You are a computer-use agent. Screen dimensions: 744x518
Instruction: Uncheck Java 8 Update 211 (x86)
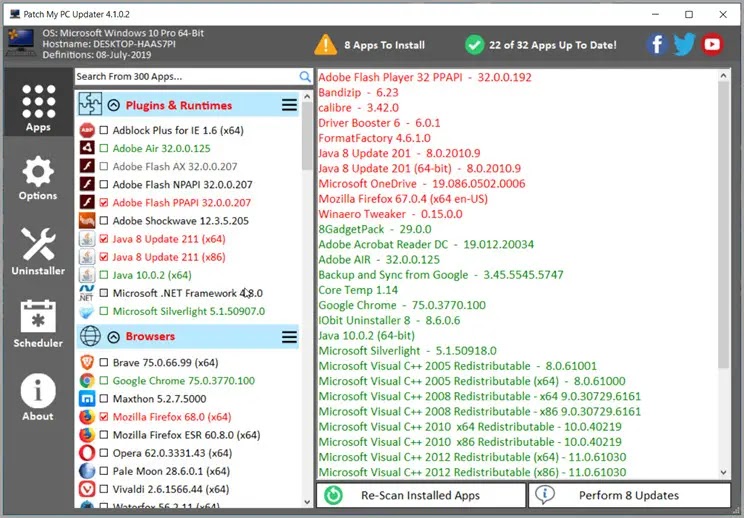pos(104,257)
